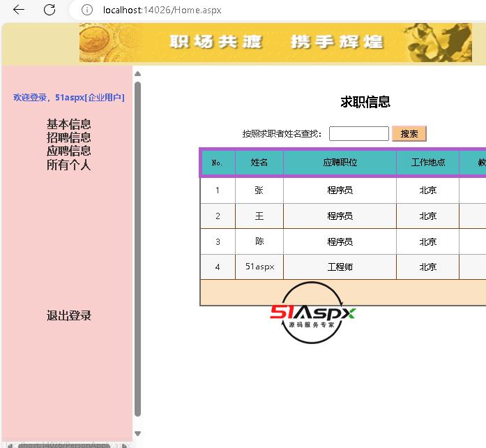
Task: Click the address bar URL text
Action: coord(162,10)
